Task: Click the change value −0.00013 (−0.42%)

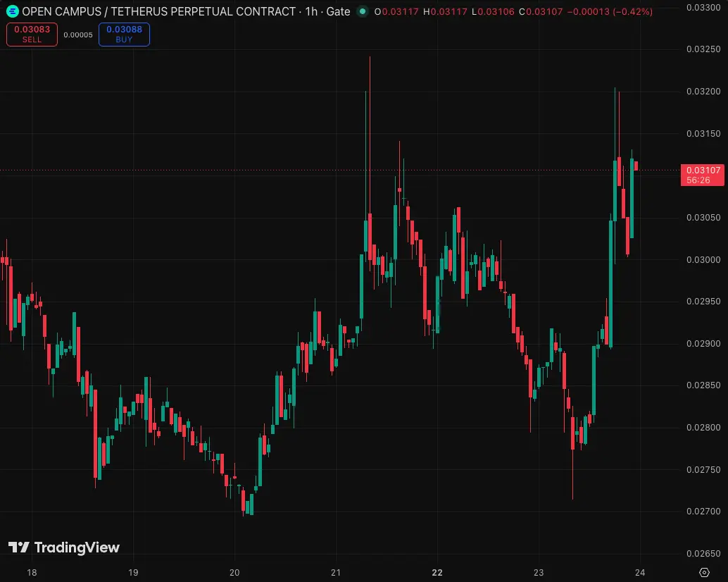Action: pyautogui.click(x=610, y=11)
